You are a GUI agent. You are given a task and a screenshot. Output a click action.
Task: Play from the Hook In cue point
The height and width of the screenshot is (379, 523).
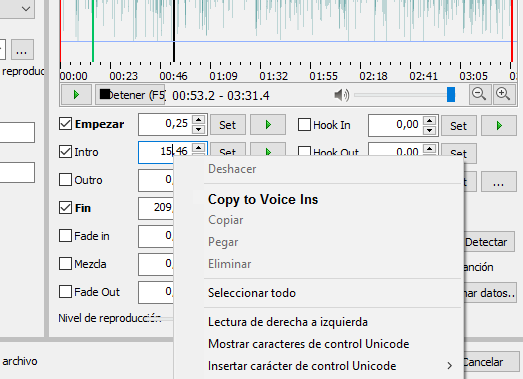tap(499, 126)
